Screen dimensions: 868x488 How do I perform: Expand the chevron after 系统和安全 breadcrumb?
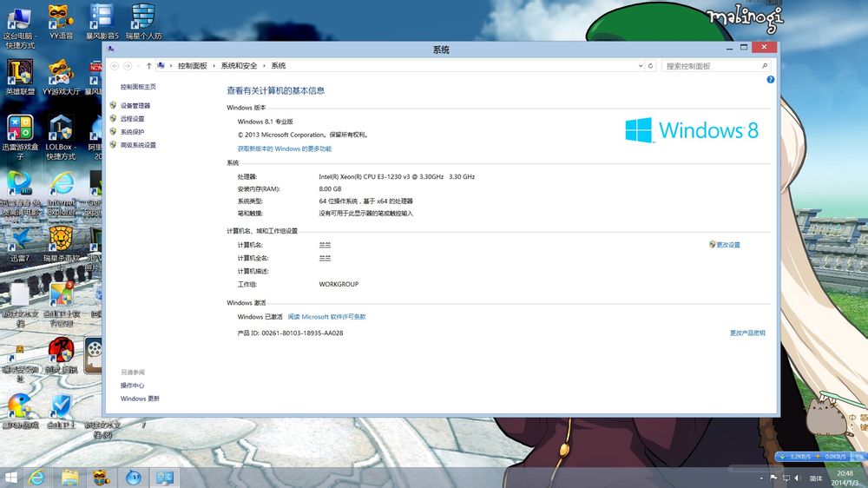tap(264, 66)
